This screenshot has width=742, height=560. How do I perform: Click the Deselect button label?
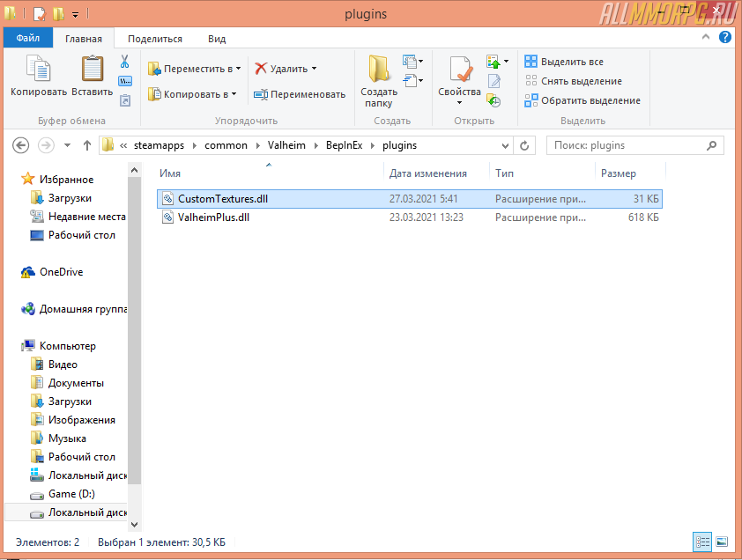click(x=581, y=81)
